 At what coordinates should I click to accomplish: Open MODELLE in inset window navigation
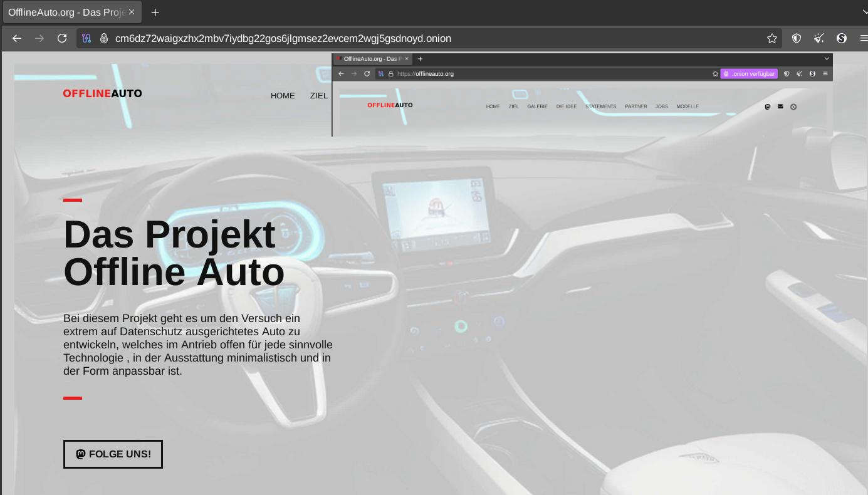(x=688, y=107)
